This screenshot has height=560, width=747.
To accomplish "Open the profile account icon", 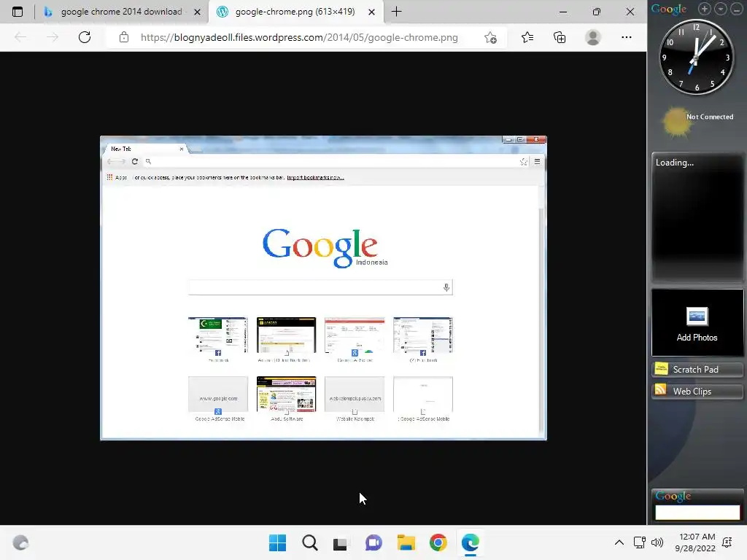I will tap(593, 37).
